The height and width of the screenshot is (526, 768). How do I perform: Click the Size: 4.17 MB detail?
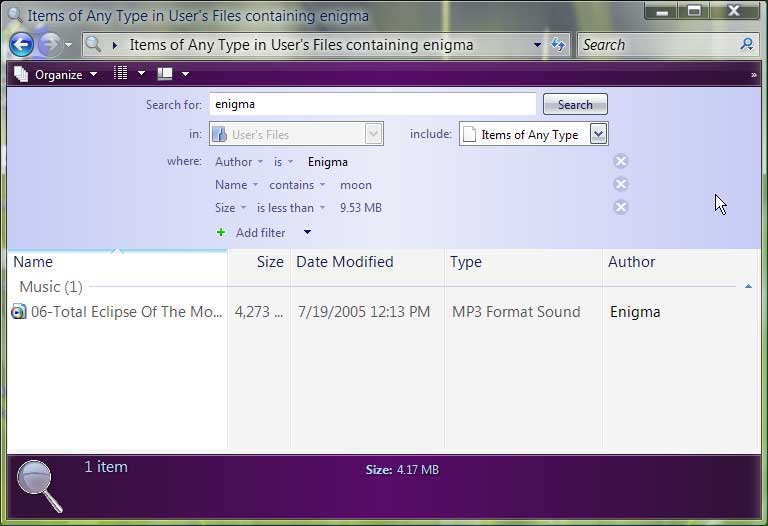tap(402, 470)
